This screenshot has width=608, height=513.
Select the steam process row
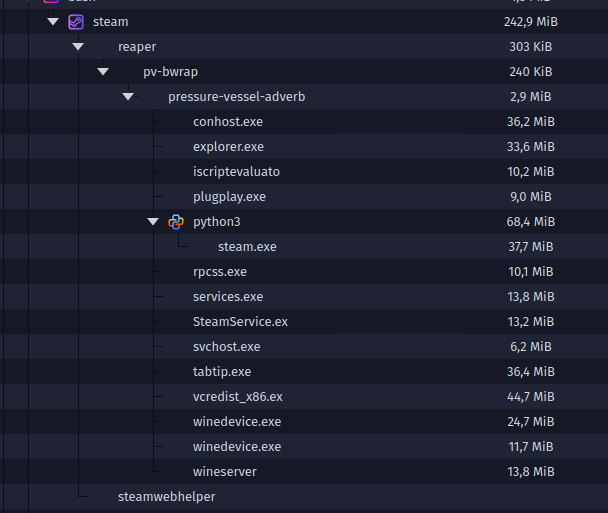pyautogui.click(x=304, y=22)
